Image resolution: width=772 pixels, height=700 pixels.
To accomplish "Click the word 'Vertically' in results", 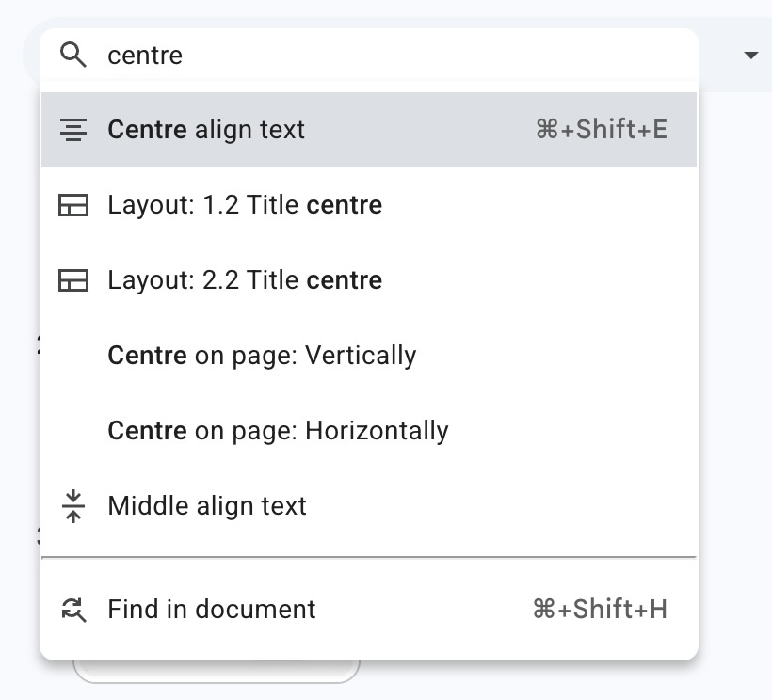I will [x=361, y=356].
